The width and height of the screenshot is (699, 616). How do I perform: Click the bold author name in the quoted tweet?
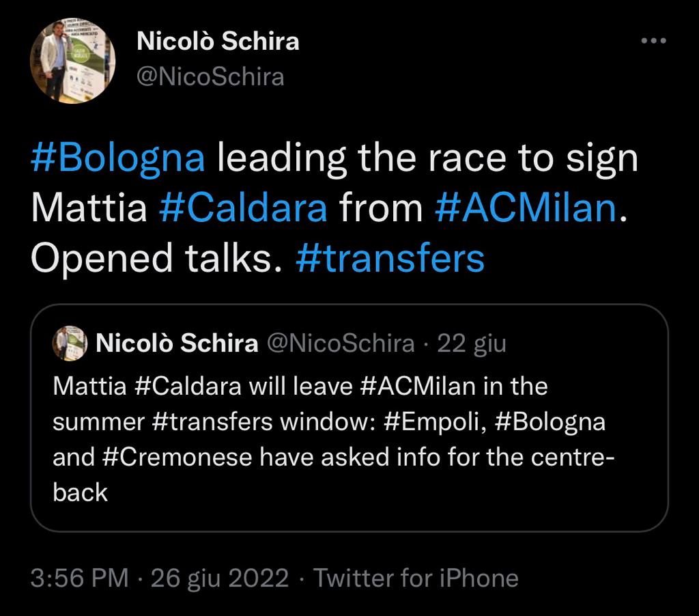pos(177,344)
